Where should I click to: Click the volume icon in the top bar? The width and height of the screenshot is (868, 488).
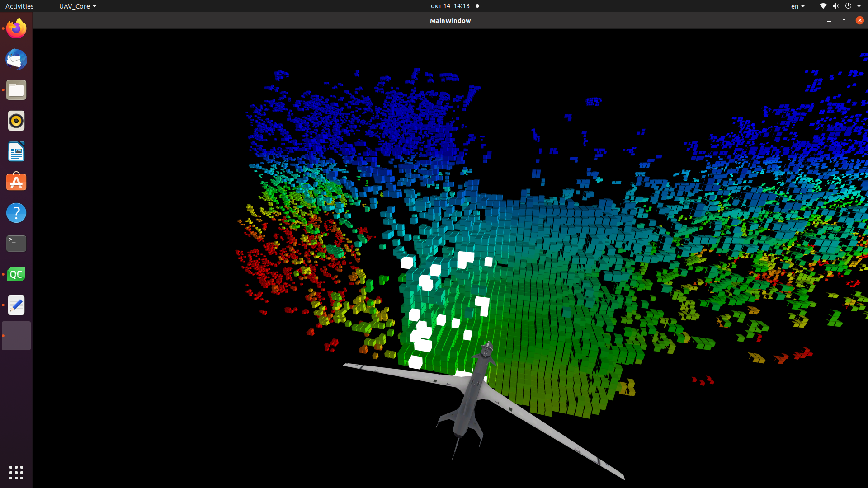point(835,6)
